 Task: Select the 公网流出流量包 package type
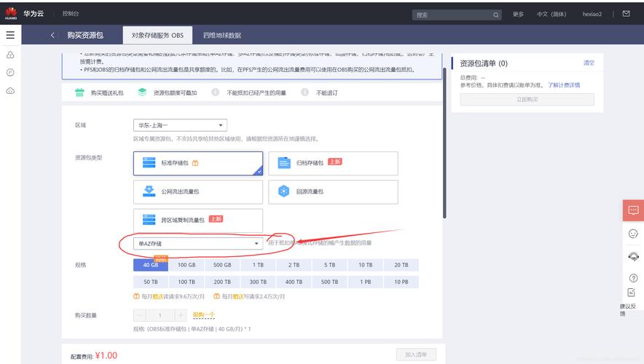pyautogui.click(x=198, y=191)
